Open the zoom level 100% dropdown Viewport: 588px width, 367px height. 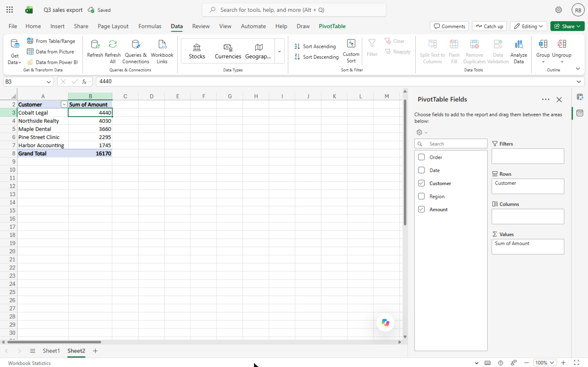point(544,363)
